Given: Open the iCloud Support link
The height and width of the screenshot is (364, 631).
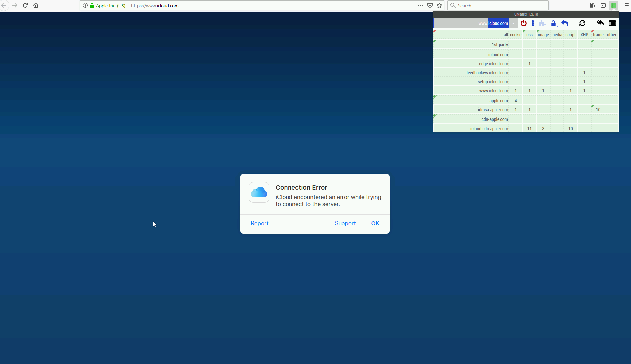Looking at the screenshot, I should (345, 223).
